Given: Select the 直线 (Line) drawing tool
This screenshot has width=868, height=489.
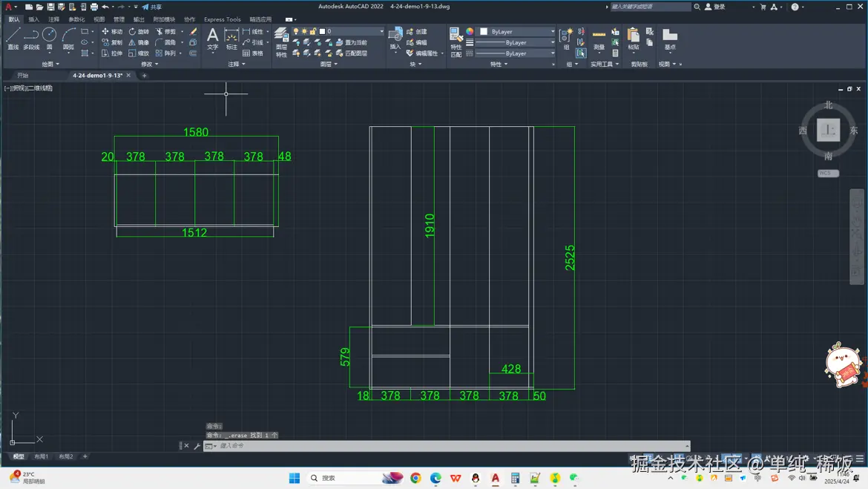Looking at the screenshot, I should [x=13, y=39].
